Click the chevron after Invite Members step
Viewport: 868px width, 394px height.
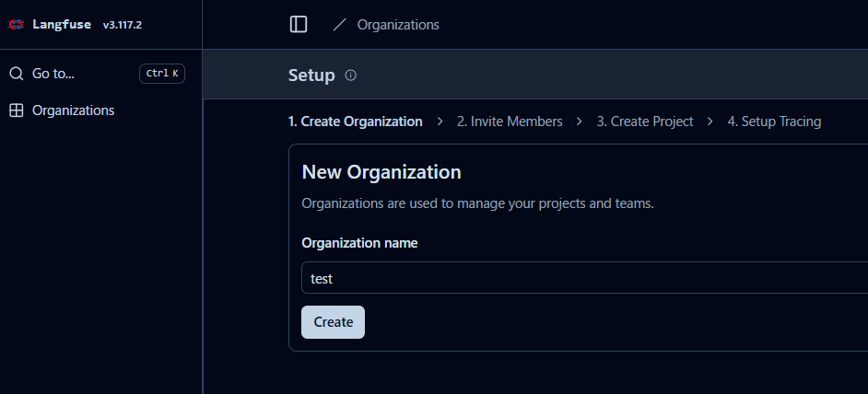[x=580, y=122]
